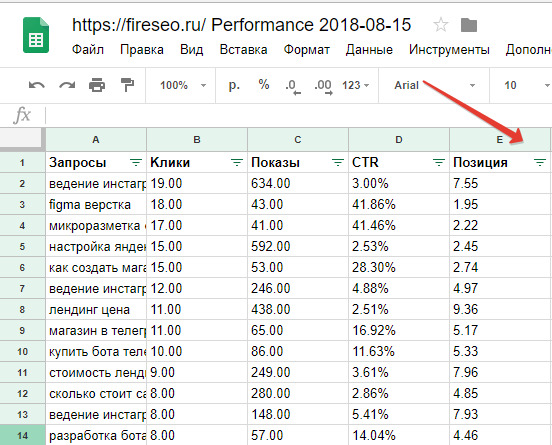Image resolution: width=552 pixels, height=445 pixels.
Task: Open the 123 number formats dropdown
Action: [x=356, y=85]
